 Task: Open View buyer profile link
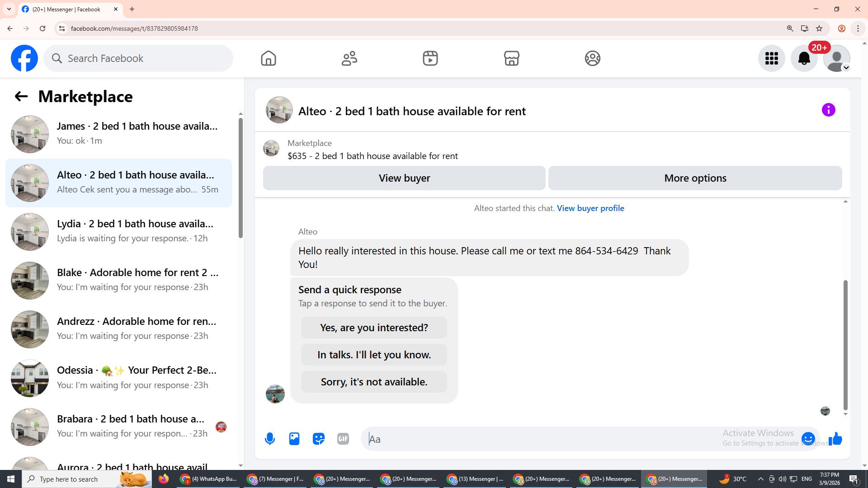pyautogui.click(x=590, y=208)
